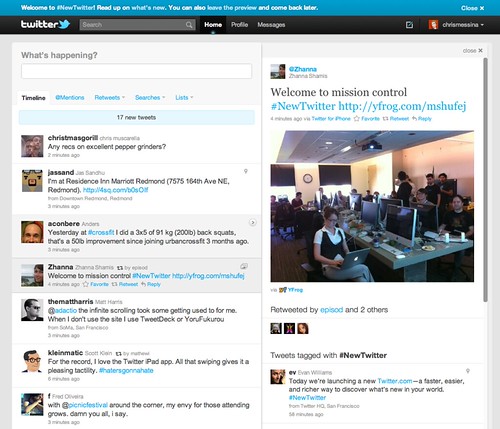The height and width of the screenshot is (429, 500).
Task: Retweet Zhanna's tweet in the timeline
Action: click(125, 284)
